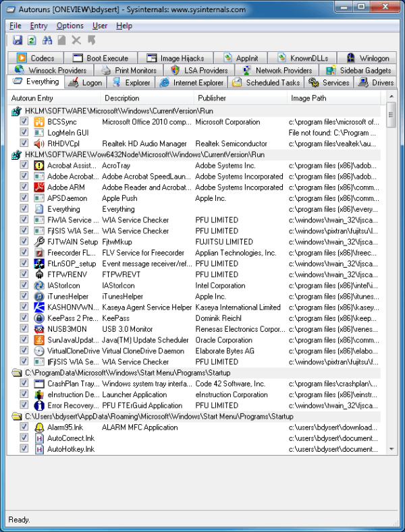Click the BCSSync entry icon

click(x=39, y=122)
